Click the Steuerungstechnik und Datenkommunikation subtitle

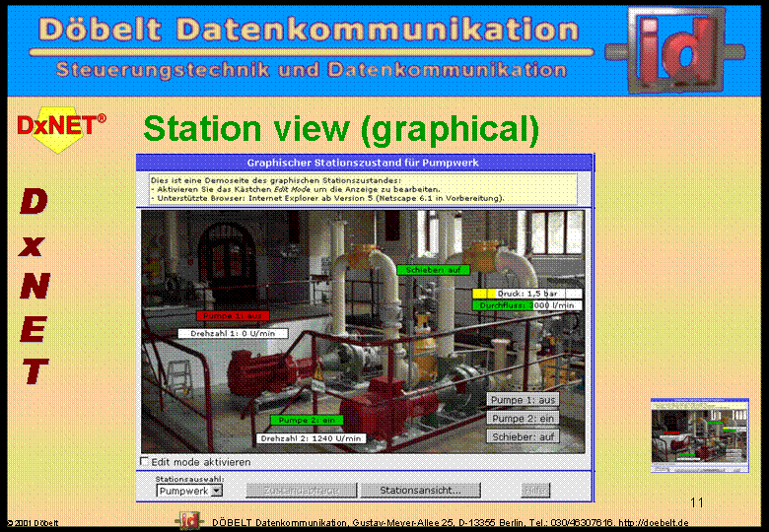point(312,70)
